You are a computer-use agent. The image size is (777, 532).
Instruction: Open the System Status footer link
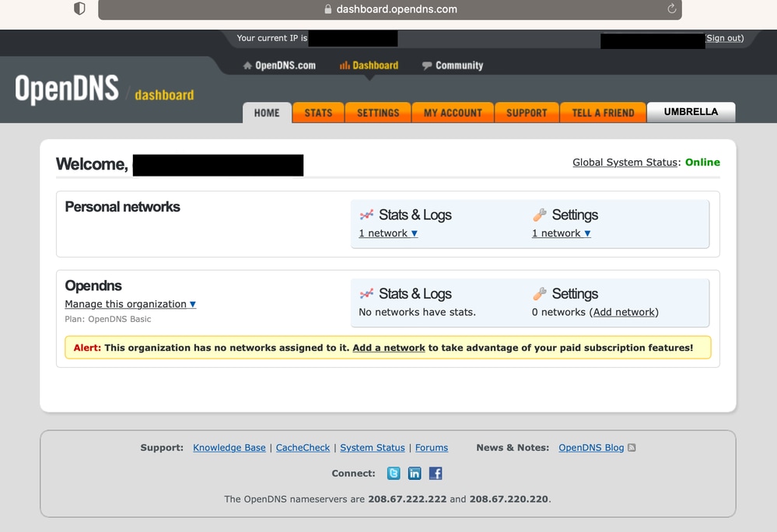(x=372, y=448)
